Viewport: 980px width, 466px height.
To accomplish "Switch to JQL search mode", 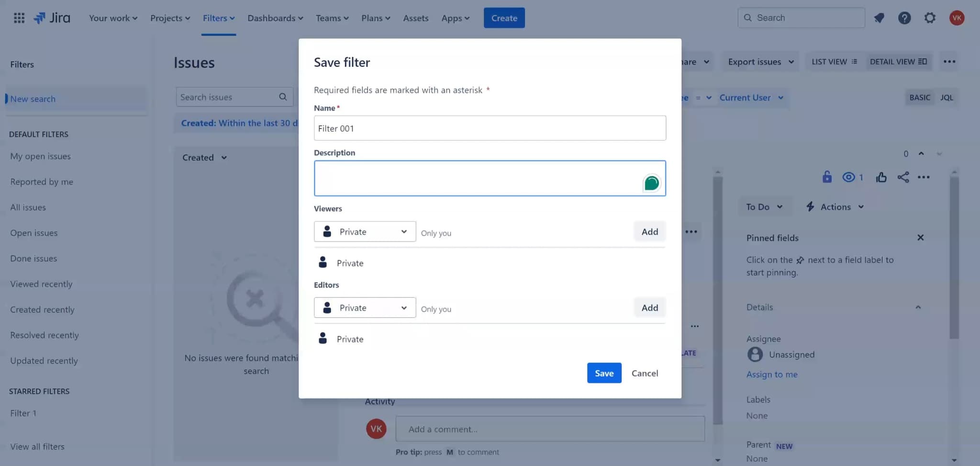I will 946,98.
